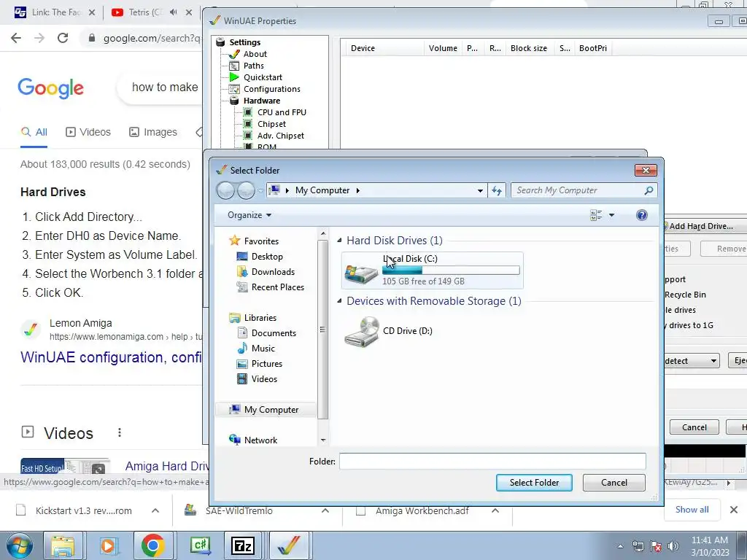The height and width of the screenshot is (560, 747).
Task: Open Videos section more options menu
Action: coord(120,432)
